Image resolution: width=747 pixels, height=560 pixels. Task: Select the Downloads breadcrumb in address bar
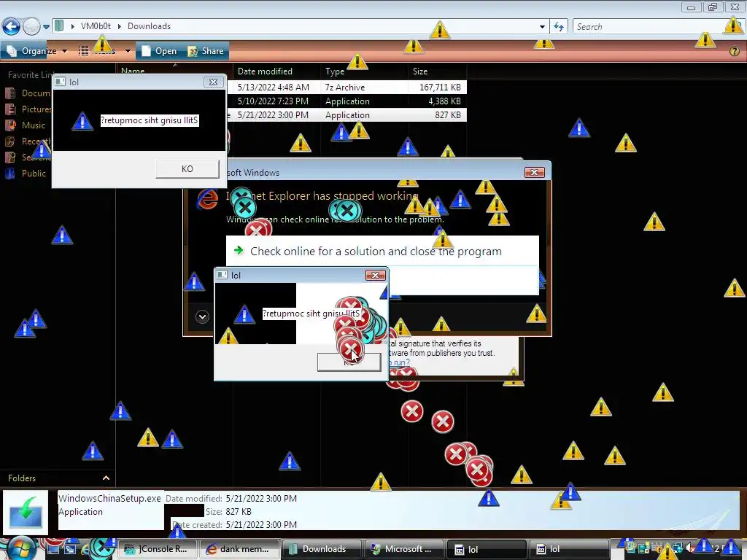[x=149, y=26]
